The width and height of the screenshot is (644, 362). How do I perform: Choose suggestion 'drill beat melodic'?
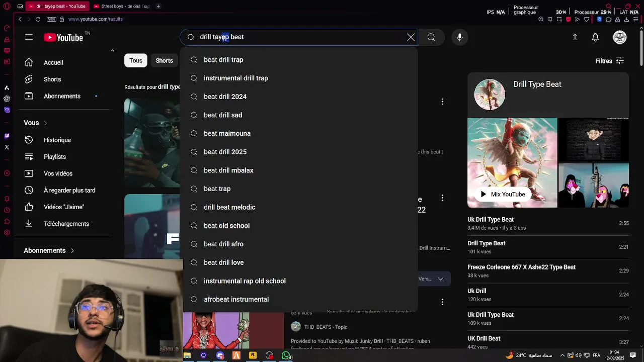click(300, 207)
